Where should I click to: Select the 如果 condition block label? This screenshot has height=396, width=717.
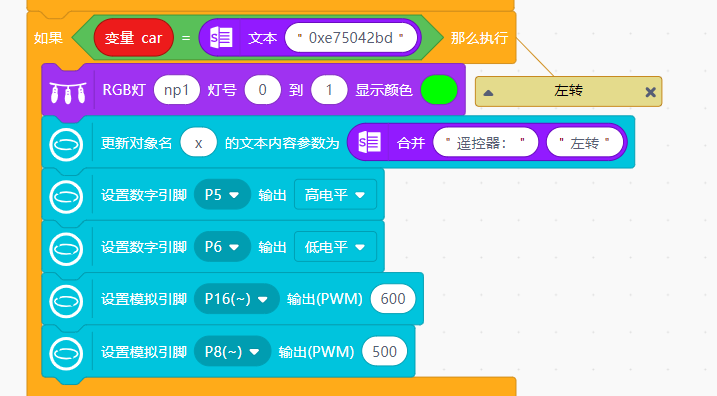pos(48,38)
